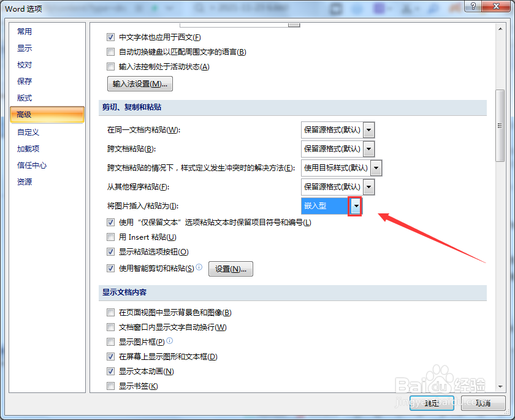The width and height of the screenshot is (515, 420).
Task: Click the 输入法设置 button
Action: point(140,84)
